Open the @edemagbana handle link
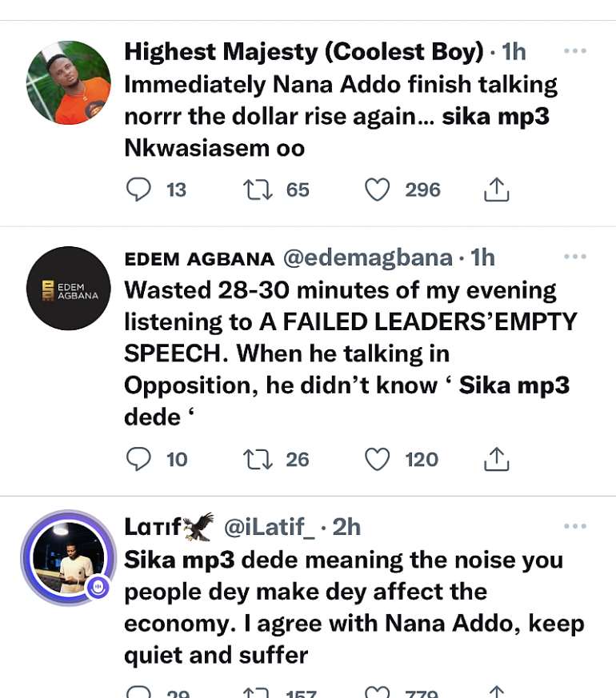The image size is (616, 698). (368, 257)
